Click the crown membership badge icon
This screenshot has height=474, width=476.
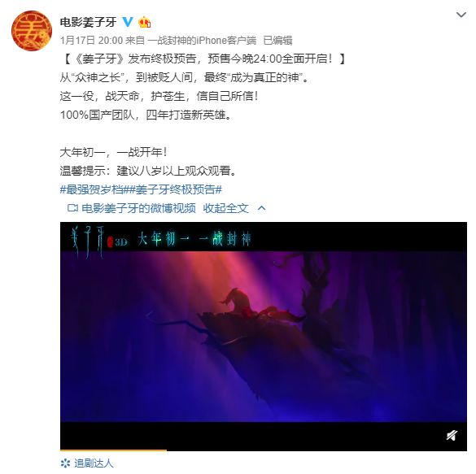(x=145, y=22)
